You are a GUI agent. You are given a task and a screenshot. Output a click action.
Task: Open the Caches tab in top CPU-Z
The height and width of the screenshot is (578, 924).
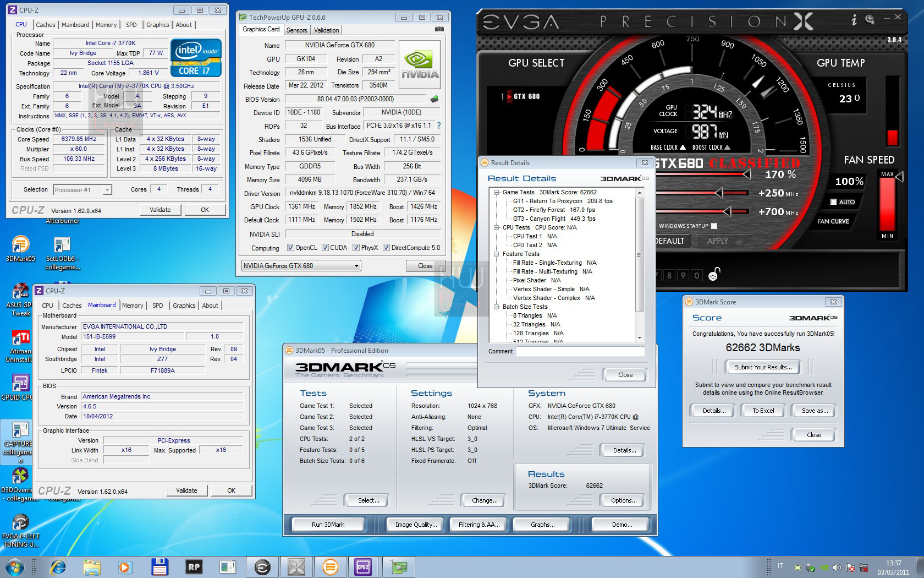point(45,25)
